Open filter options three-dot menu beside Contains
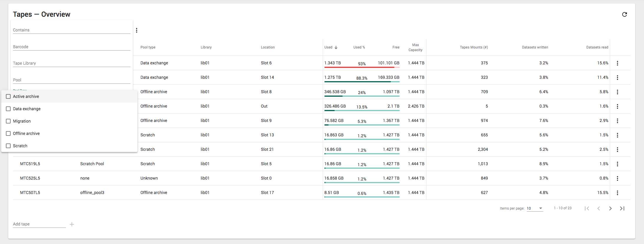Image resolution: width=644 pixels, height=244 pixels. 137,30
